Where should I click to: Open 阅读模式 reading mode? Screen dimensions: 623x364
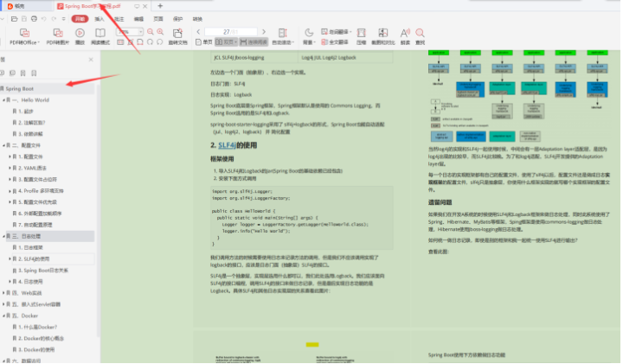(x=100, y=34)
